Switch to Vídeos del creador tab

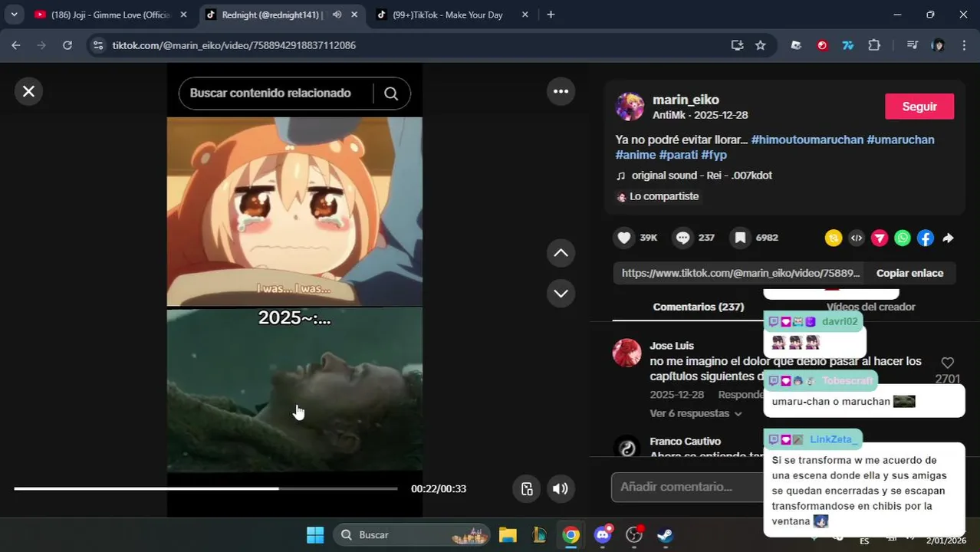click(x=870, y=307)
